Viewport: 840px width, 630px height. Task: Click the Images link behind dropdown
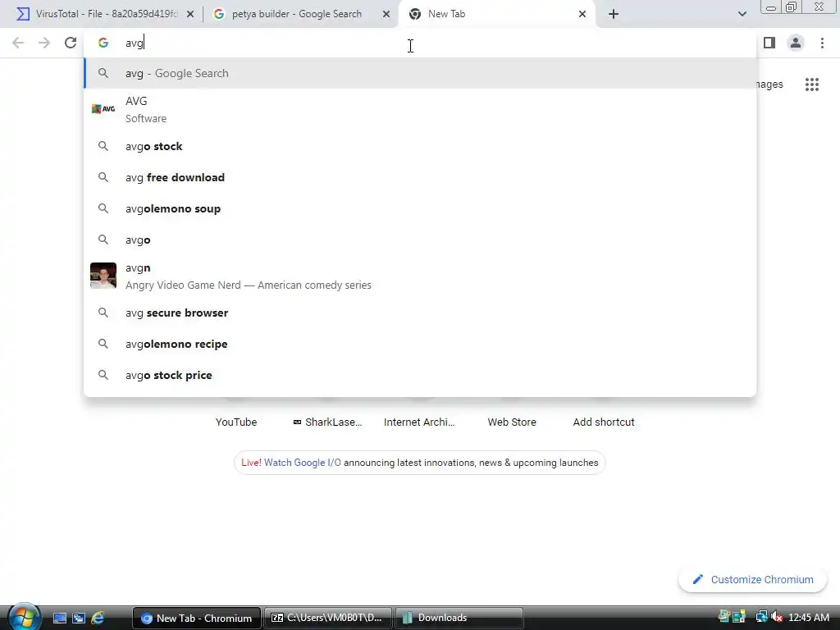769,84
